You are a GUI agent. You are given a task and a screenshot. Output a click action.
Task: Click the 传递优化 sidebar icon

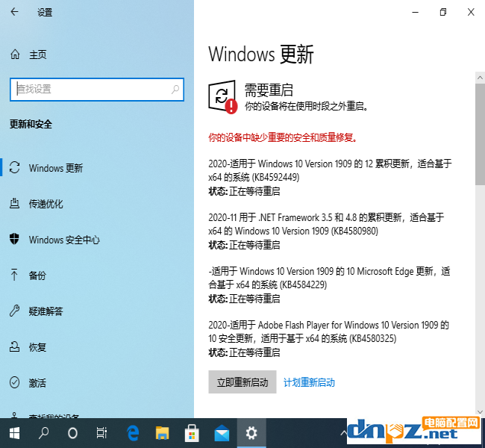14,203
